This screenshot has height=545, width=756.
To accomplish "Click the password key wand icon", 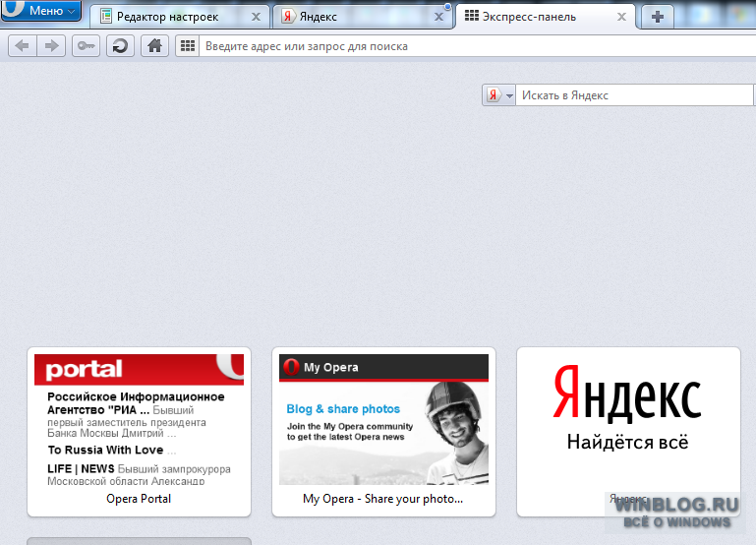I will click(x=86, y=46).
